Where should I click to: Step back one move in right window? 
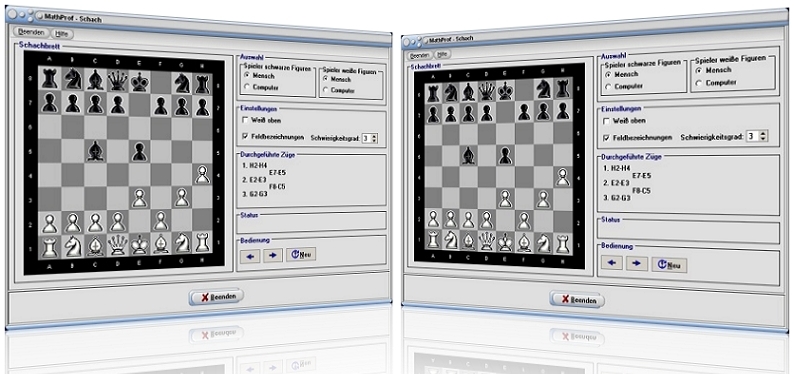(612, 263)
